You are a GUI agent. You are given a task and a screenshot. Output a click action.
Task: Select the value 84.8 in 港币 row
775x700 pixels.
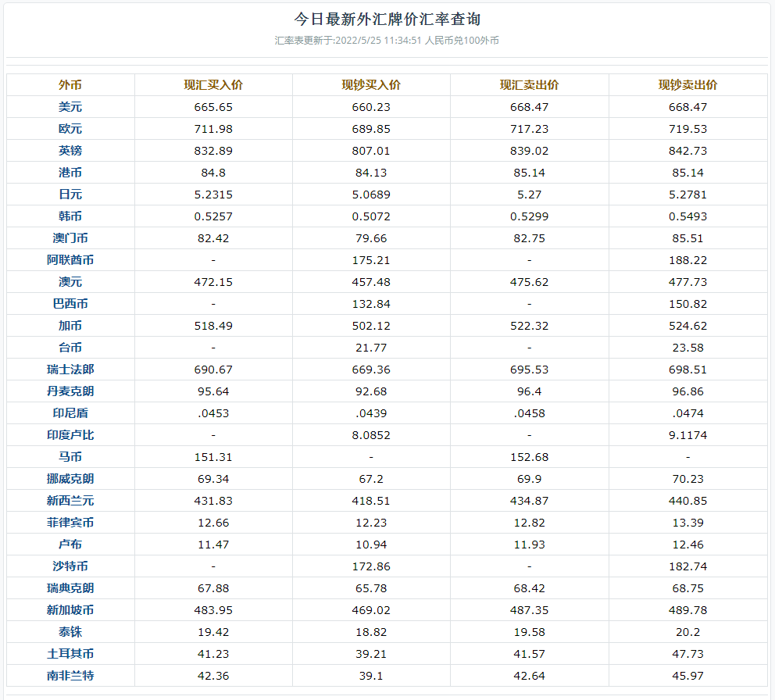click(213, 173)
